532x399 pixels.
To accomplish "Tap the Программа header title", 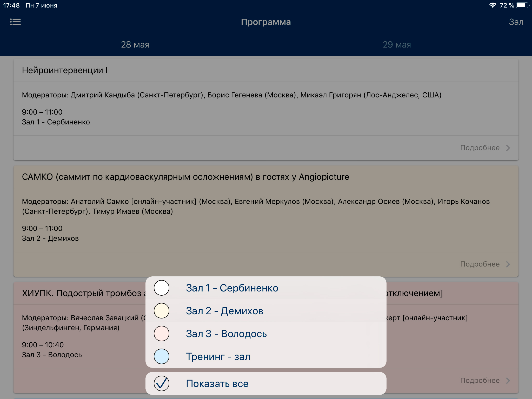I will point(266,22).
